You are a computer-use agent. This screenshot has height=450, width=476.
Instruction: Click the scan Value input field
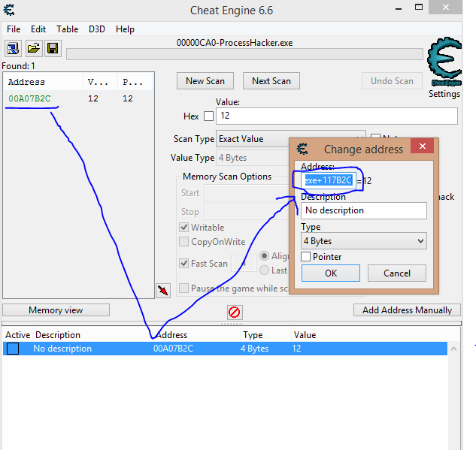point(336,116)
